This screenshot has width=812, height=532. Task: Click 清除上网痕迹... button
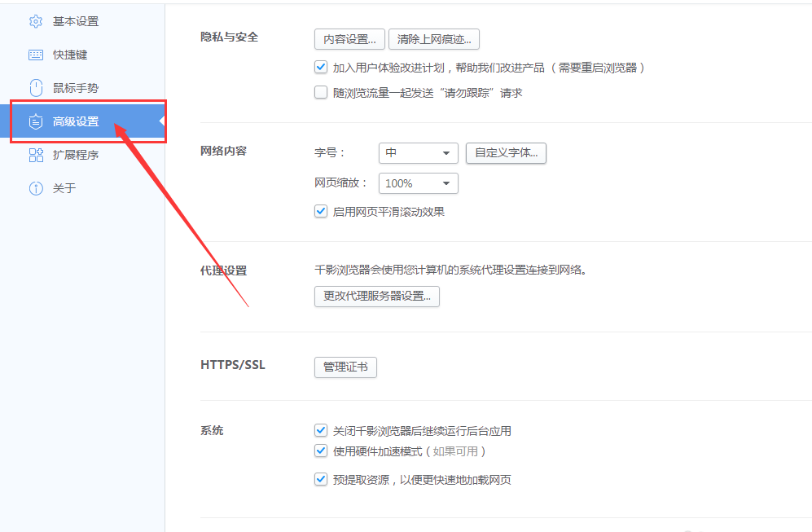tap(434, 39)
